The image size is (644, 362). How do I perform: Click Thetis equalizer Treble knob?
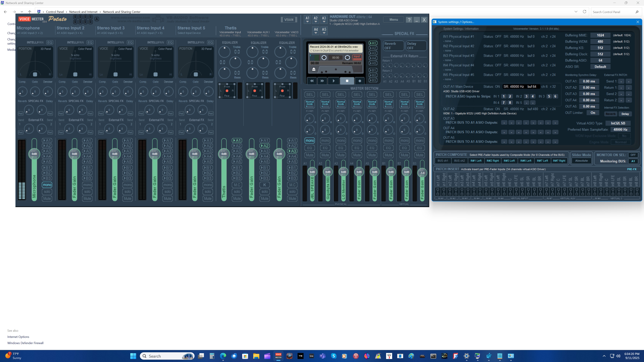(225, 52)
